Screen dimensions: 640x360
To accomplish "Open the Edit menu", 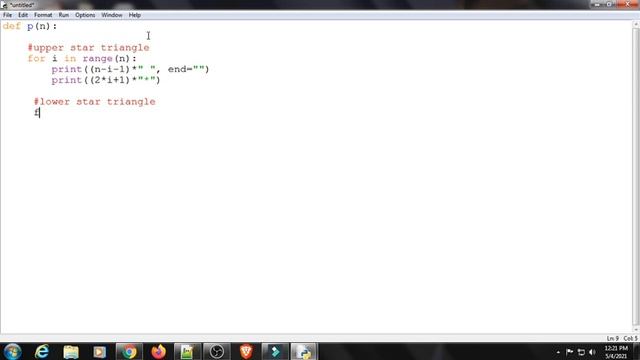I will [x=23, y=15].
